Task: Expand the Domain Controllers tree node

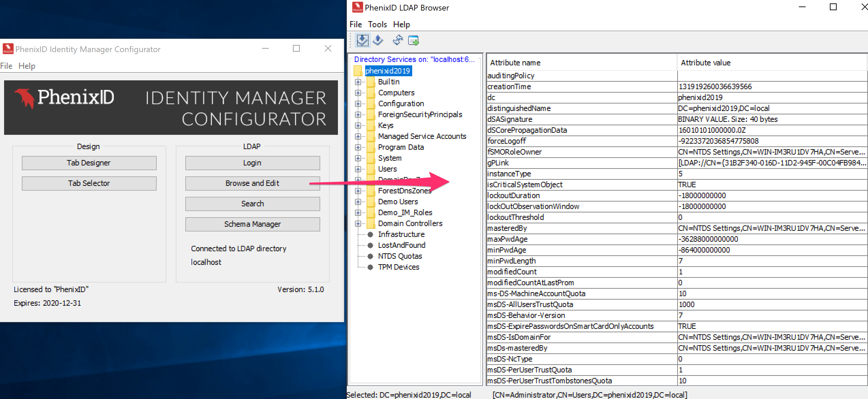Action: pyautogui.click(x=358, y=223)
